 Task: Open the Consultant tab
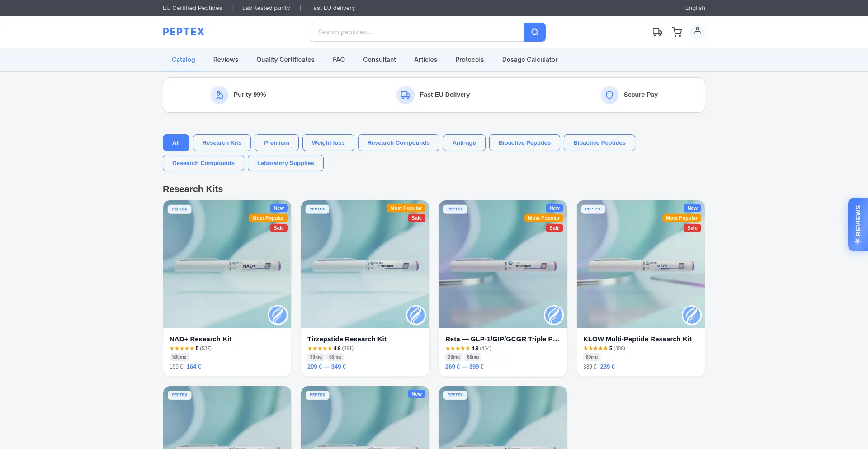(x=379, y=60)
